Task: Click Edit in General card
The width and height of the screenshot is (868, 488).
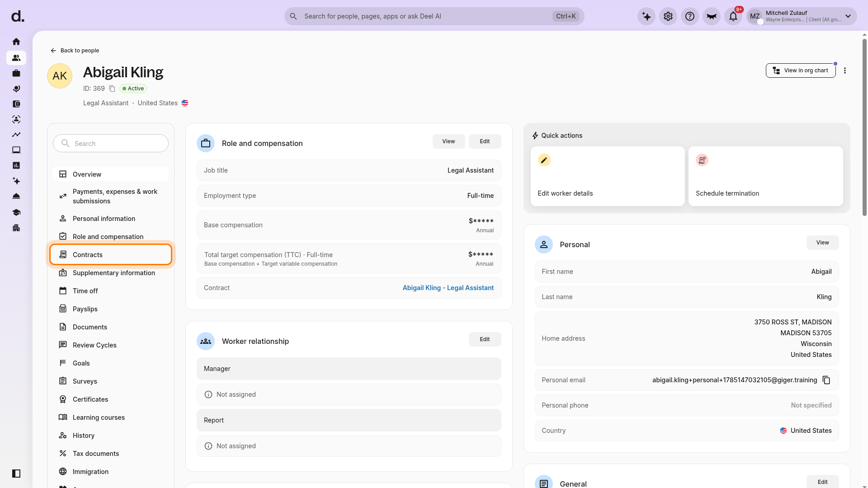Action: click(x=822, y=482)
